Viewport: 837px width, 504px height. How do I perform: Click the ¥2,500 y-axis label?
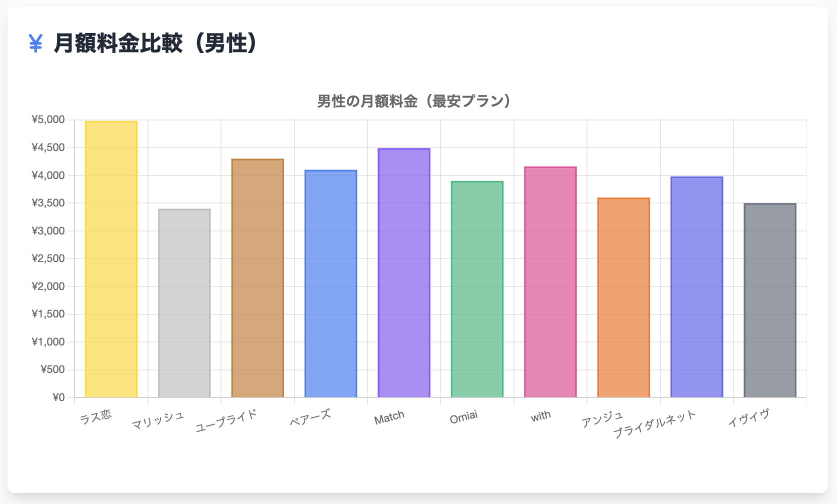[48, 258]
